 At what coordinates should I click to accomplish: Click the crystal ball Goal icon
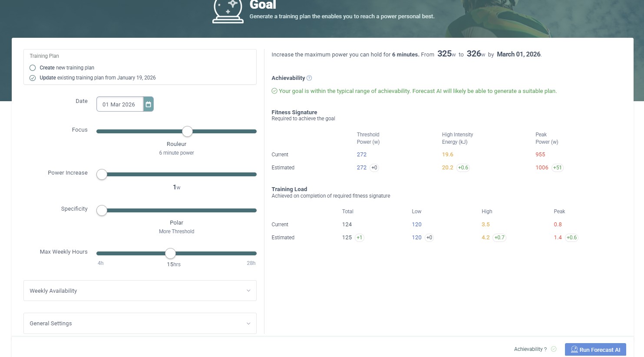click(228, 11)
